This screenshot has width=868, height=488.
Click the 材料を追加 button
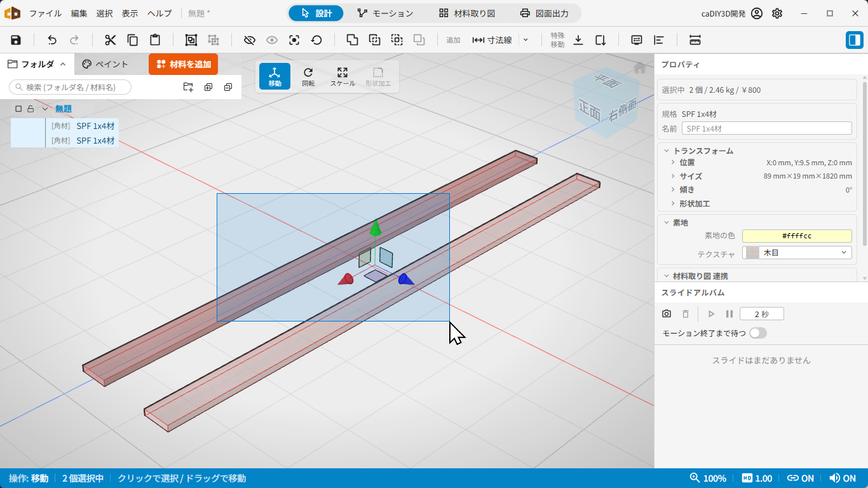coord(183,64)
